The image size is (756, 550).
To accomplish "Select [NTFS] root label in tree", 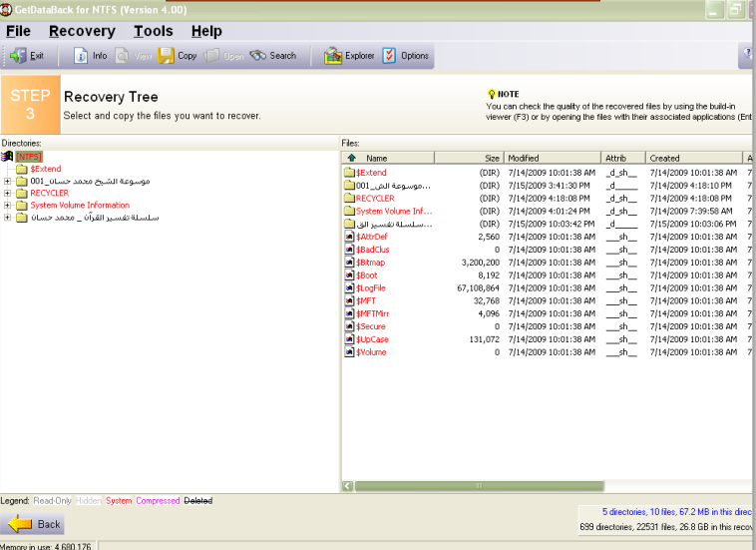I will pyautogui.click(x=29, y=157).
